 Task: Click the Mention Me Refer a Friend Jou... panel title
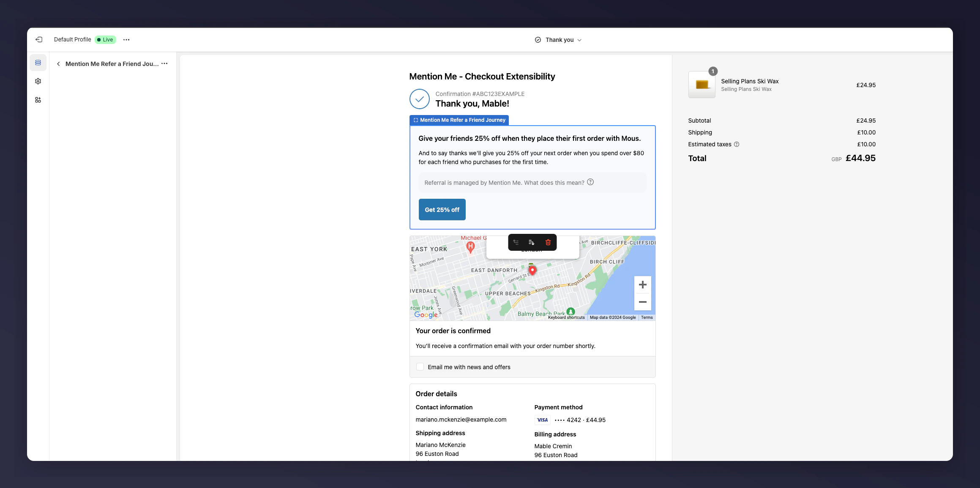pyautogui.click(x=112, y=64)
